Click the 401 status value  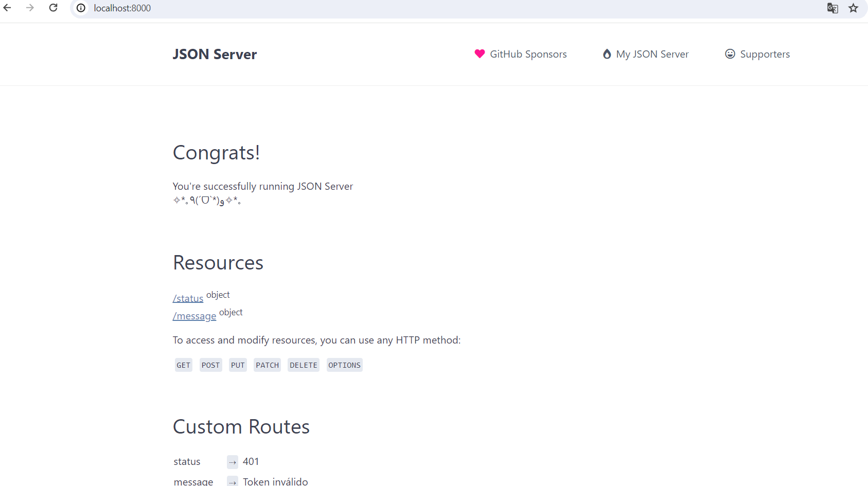[251, 461]
